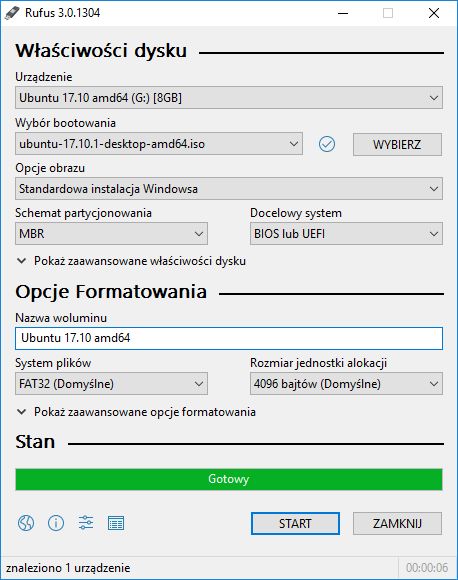Expand Pokaż zaawansowane właściwości dysku
The height and width of the screenshot is (580, 458).
(131, 261)
